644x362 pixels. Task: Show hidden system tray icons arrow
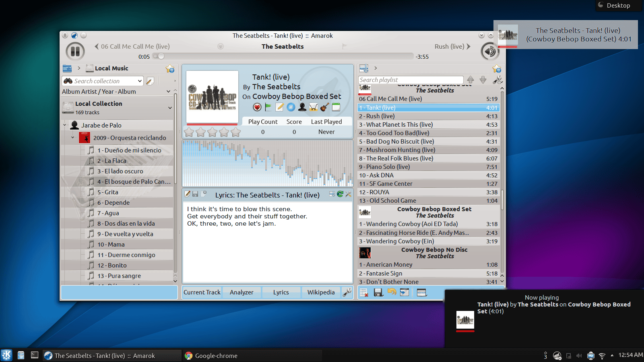(x=612, y=355)
